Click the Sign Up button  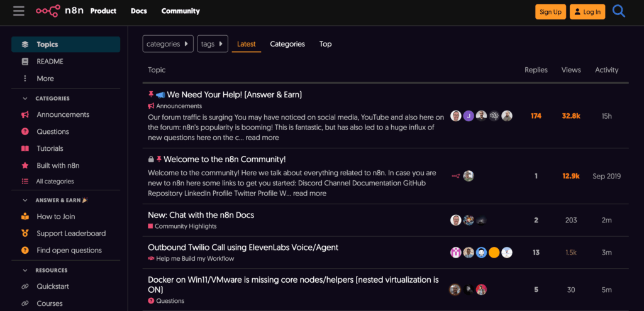550,12
